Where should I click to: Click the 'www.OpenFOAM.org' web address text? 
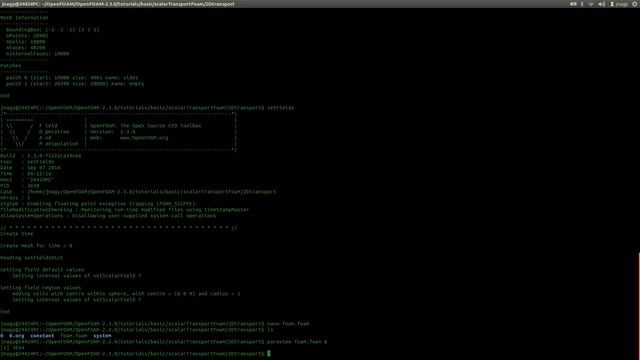[144, 138]
